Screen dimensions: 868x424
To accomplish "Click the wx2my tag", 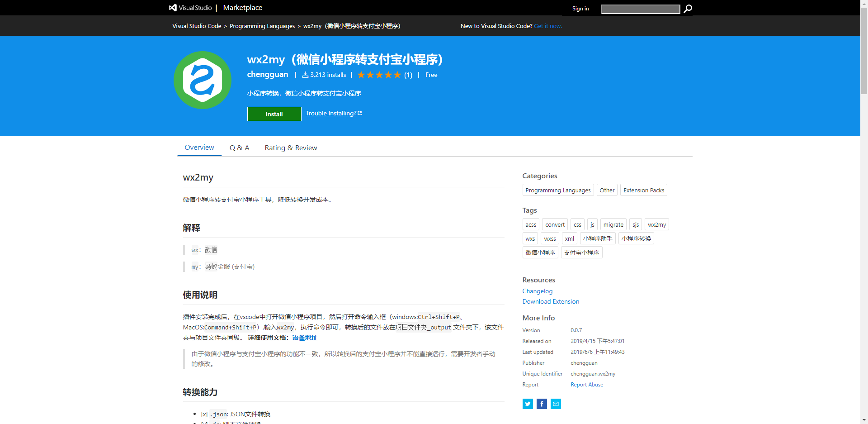I will coord(657,224).
